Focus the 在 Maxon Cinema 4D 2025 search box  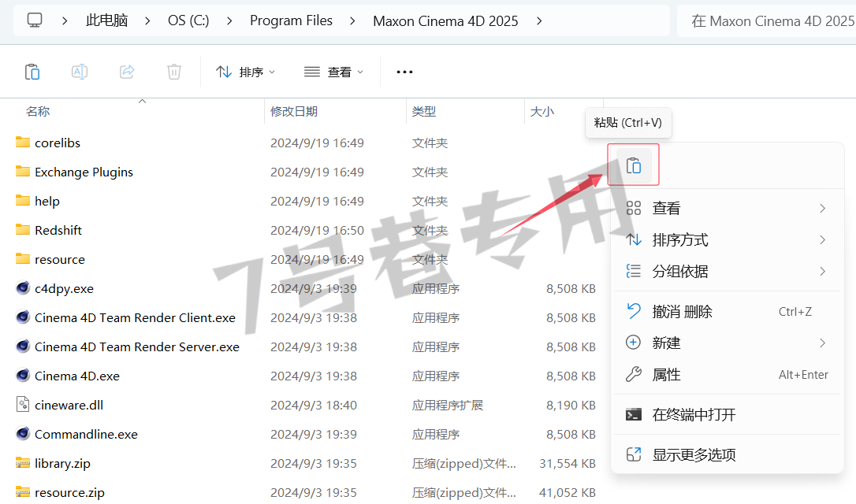(x=766, y=20)
